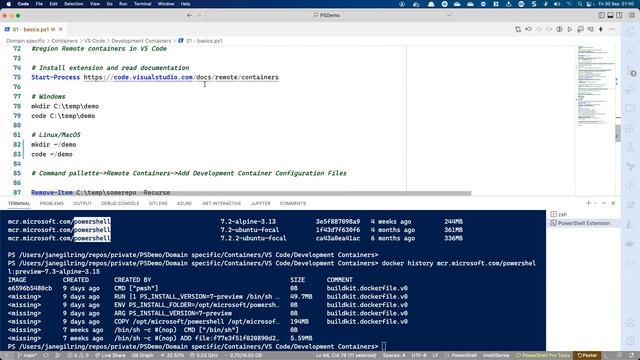Add a new terminal with plus icon
The width and height of the screenshot is (640, 360).
pyautogui.click(x=589, y=203)
